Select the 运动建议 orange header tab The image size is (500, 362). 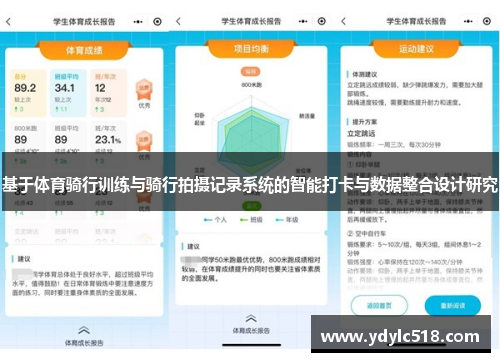tap(416, 49)
